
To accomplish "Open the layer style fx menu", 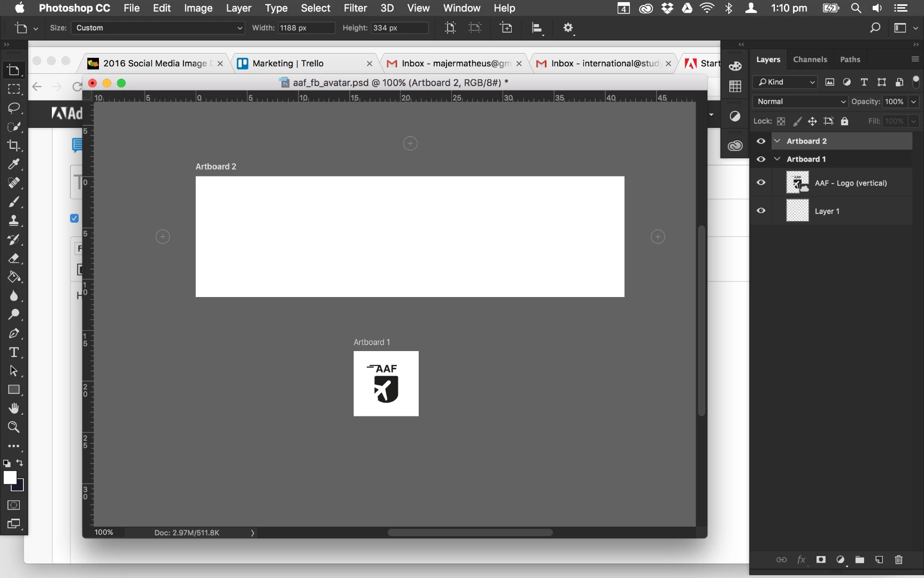I will coord(801,560).
